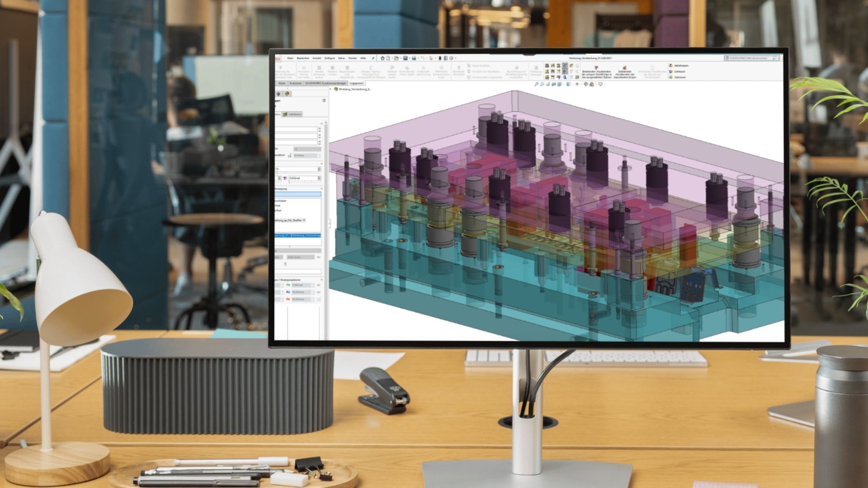Click the Print icon
Screen dimensions: 868x488
[414, 58]
